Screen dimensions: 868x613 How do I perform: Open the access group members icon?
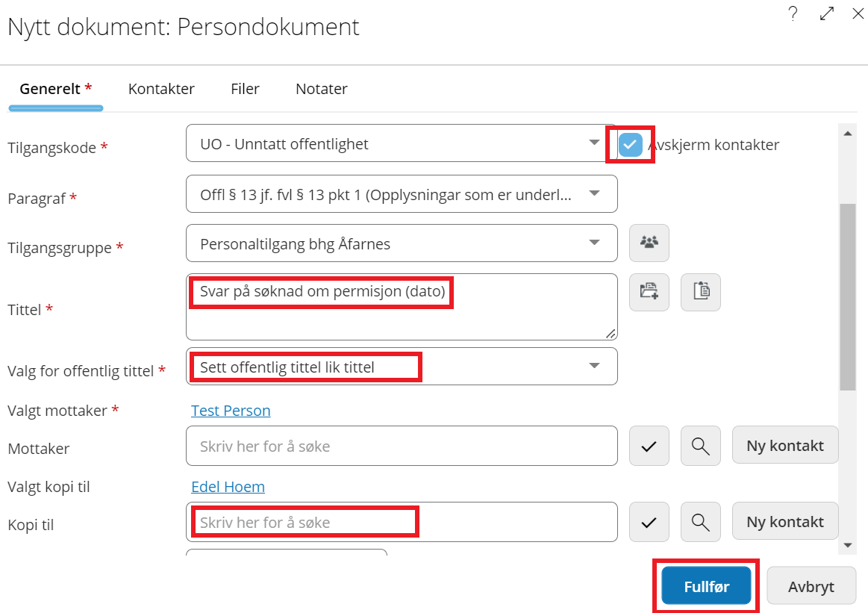pos(649,243)
